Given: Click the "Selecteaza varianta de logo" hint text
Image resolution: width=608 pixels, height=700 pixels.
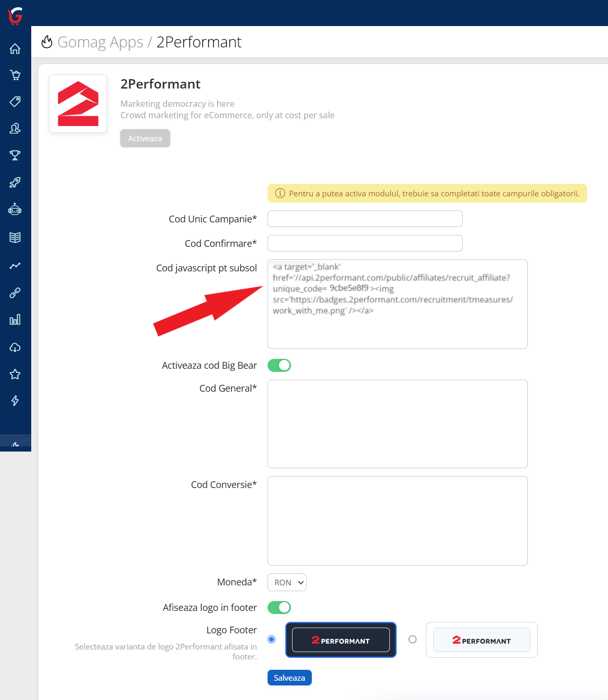Looking at the screenshot, I should click(166, 652).
